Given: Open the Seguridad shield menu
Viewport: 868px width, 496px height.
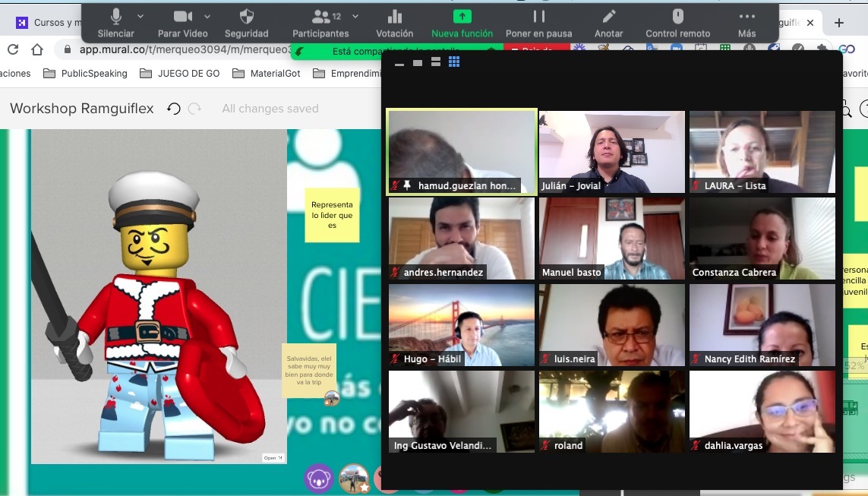Looking at the screenshot, I should [246, 24].
